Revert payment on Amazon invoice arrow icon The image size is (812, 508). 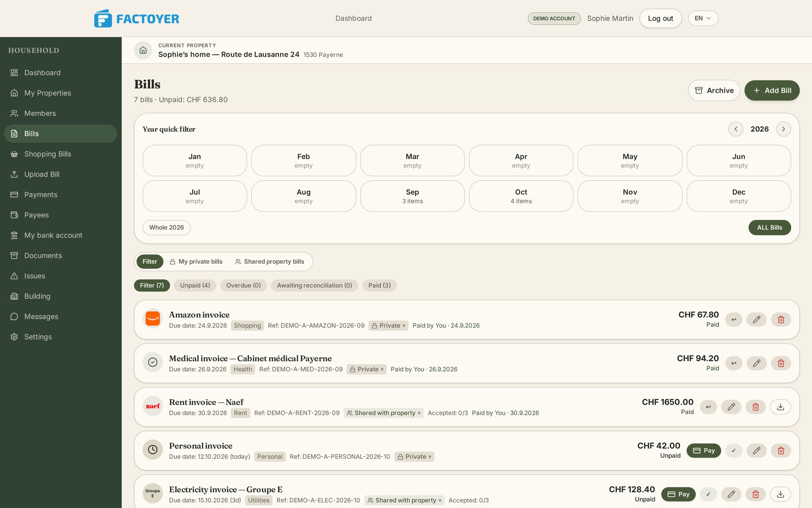[x=734, y=320]
